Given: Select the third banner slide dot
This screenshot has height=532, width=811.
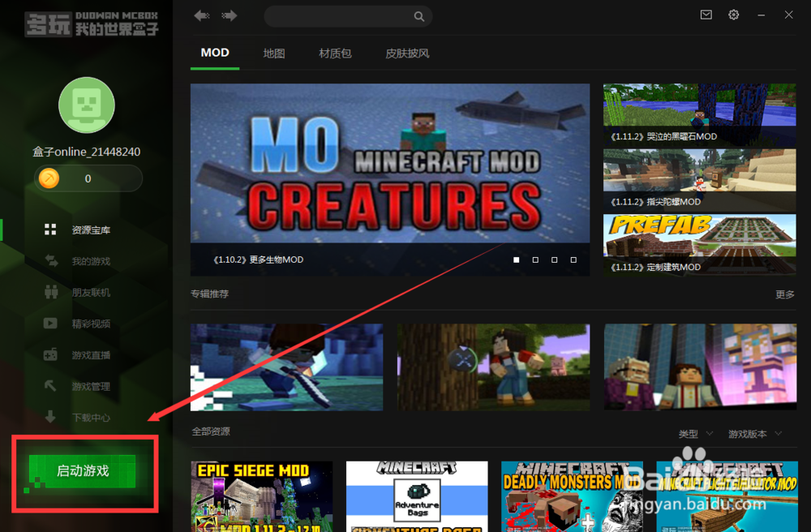Looking at the screenshot, I should coord(555,260).
